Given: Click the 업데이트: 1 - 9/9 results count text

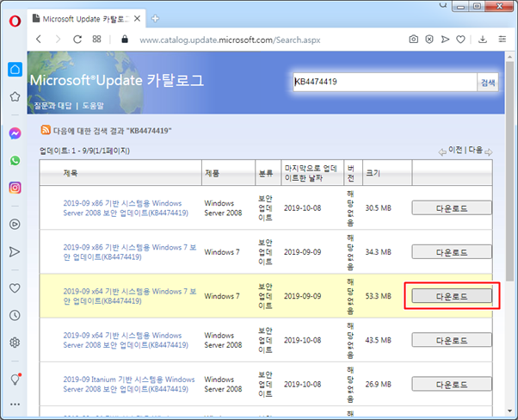Looking at the screenshot, I should click(84, 151).
